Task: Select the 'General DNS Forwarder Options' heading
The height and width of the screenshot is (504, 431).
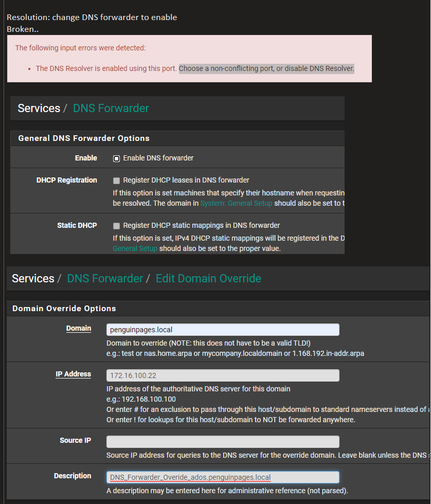Action: pyautogui.click(x=84, y=138)
